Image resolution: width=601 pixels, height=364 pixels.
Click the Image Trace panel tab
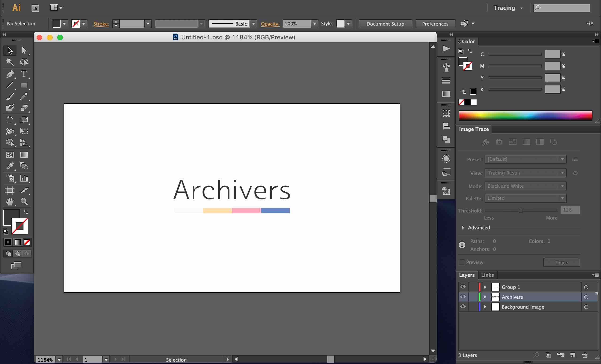tap(474, 129)
